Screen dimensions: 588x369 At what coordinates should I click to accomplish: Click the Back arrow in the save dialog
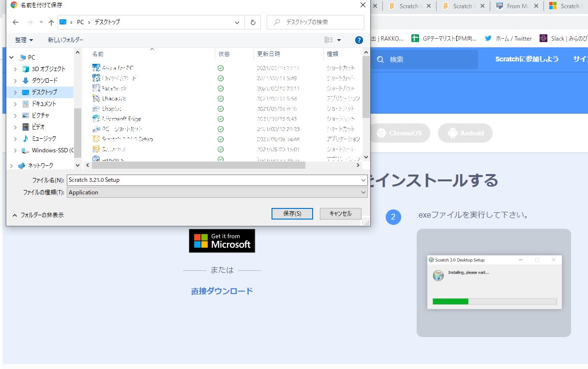(15, 22)
